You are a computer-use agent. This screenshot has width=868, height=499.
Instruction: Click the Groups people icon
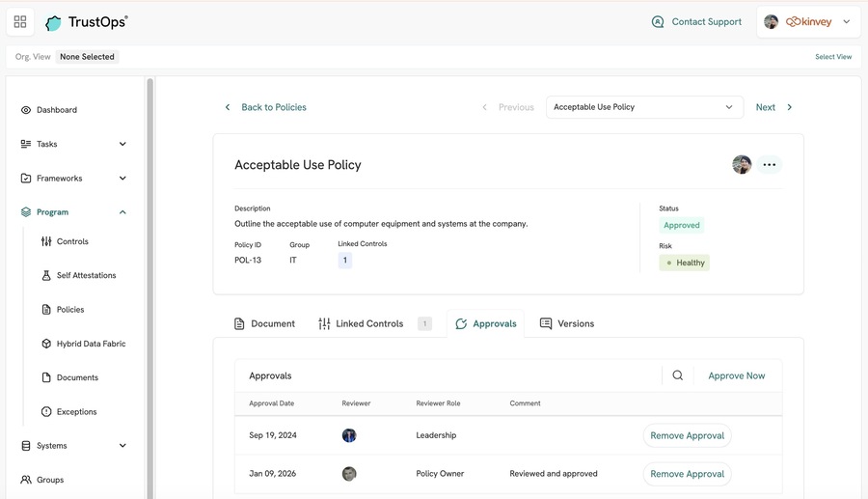coord(25,480)
